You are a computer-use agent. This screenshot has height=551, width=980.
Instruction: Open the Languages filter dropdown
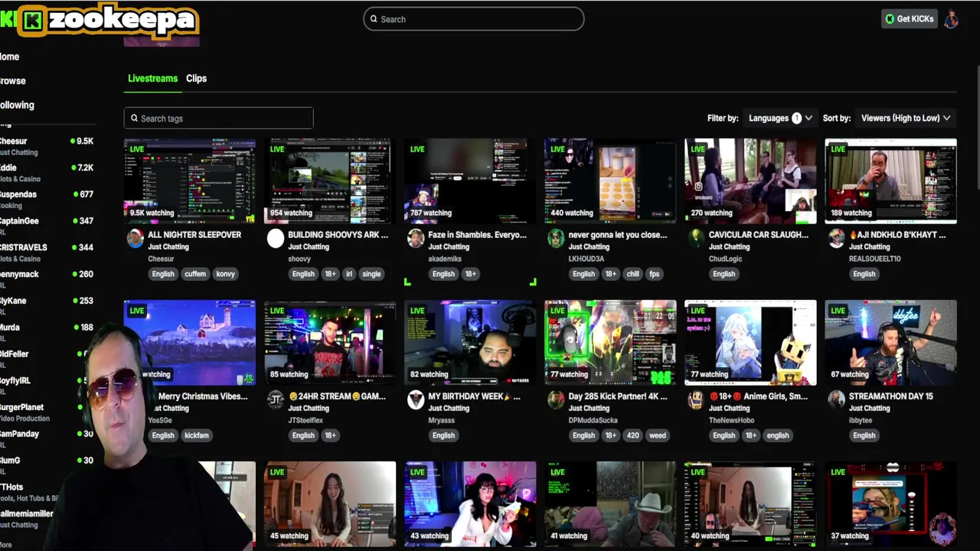(780, 118)
